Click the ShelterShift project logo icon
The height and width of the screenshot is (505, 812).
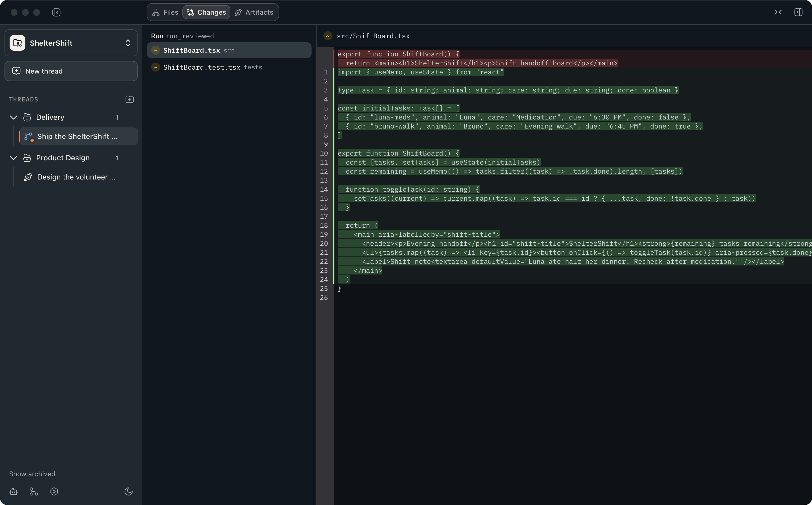coord(17,43)
